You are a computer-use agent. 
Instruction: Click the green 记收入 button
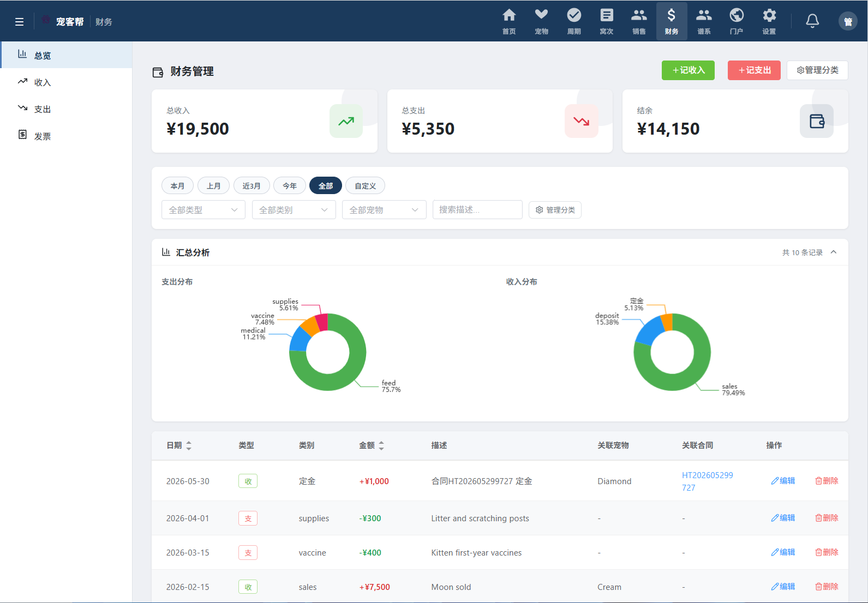click(x=688, y=70)
